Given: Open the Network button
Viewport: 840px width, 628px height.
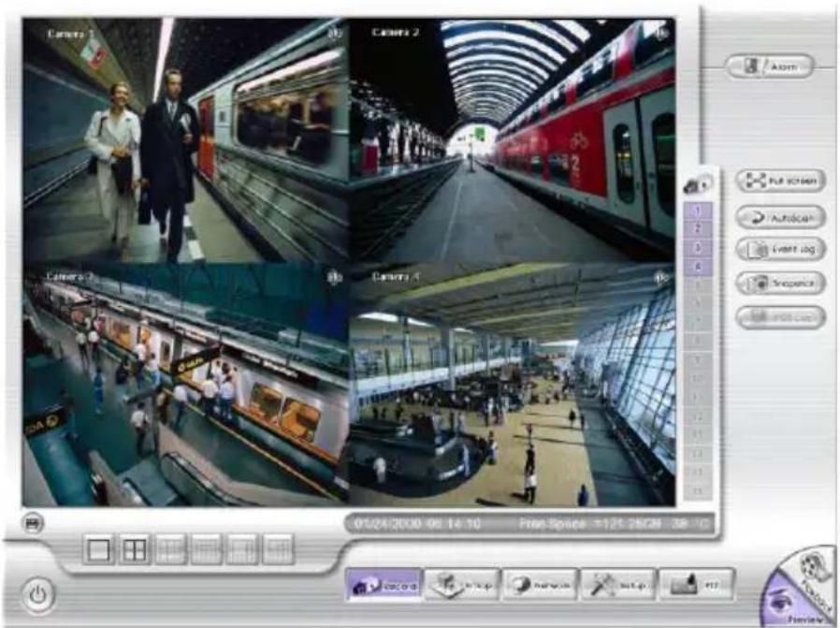Looking at the screenshot, I should (540, 585).
